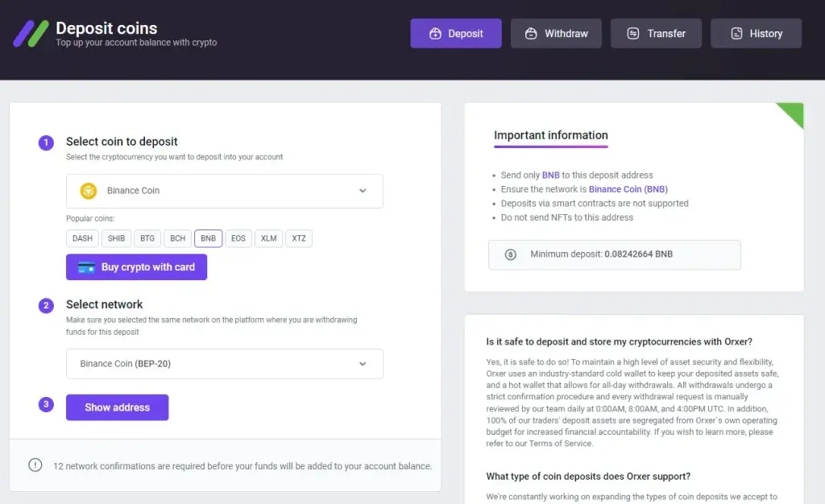This screenshot has width=825, height=504.
Task: Open the coin to deposit combo box
Action: [225, 191]
